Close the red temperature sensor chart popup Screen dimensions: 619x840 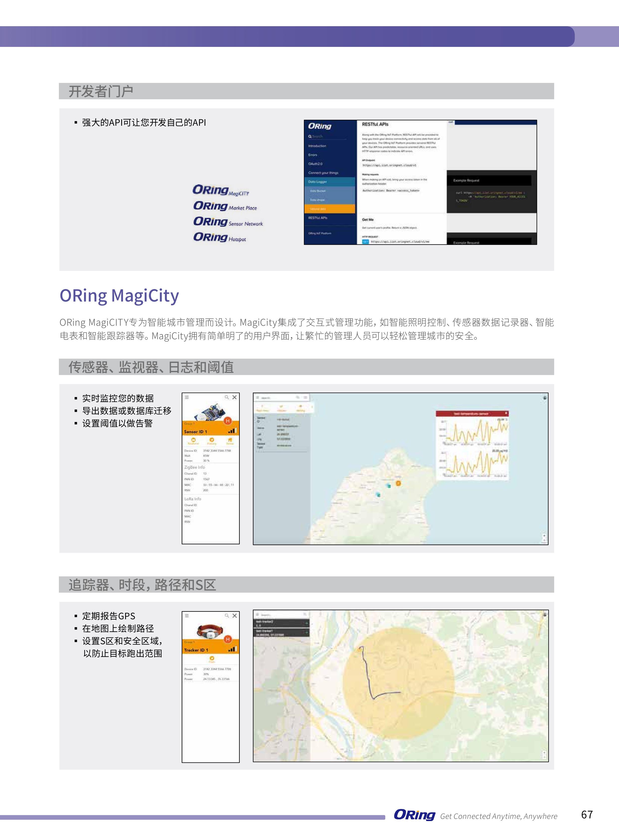[x=506, y=413]
